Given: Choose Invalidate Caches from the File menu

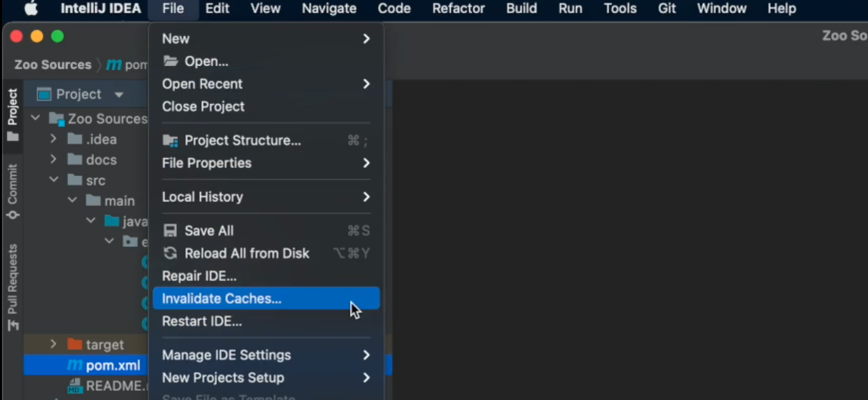Looking at the screenshot, I should pos(222,299).
